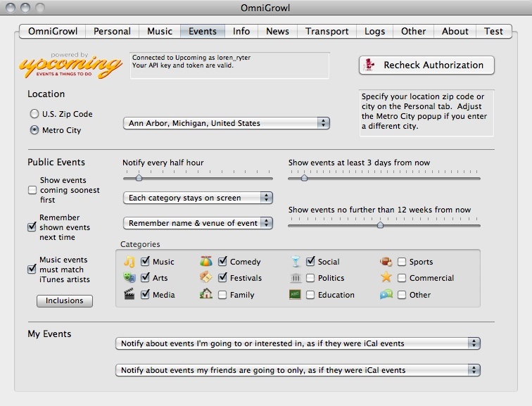Uncheck the Arts category checkbox
Screen dimensions: 532x406
point(145,277)
